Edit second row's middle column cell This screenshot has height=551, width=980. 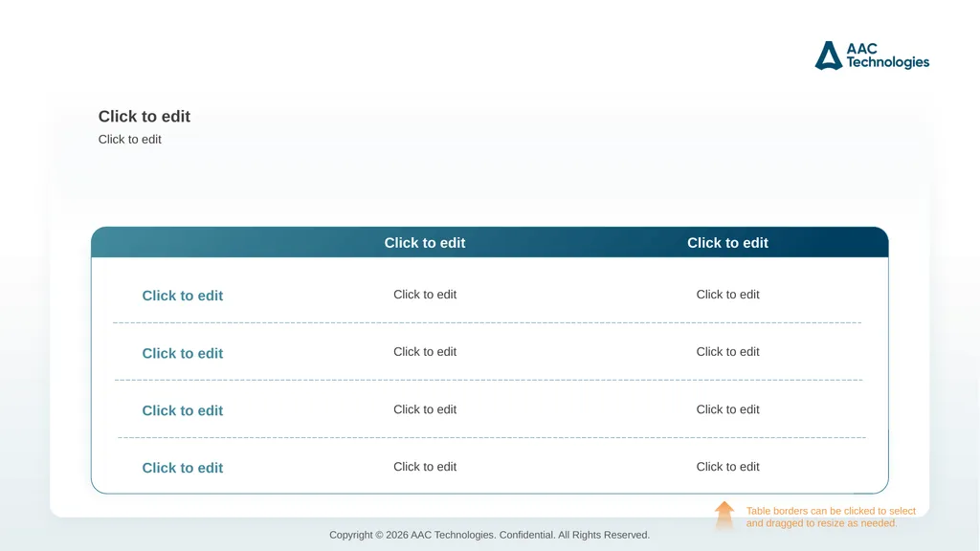(x=425, y=352)
